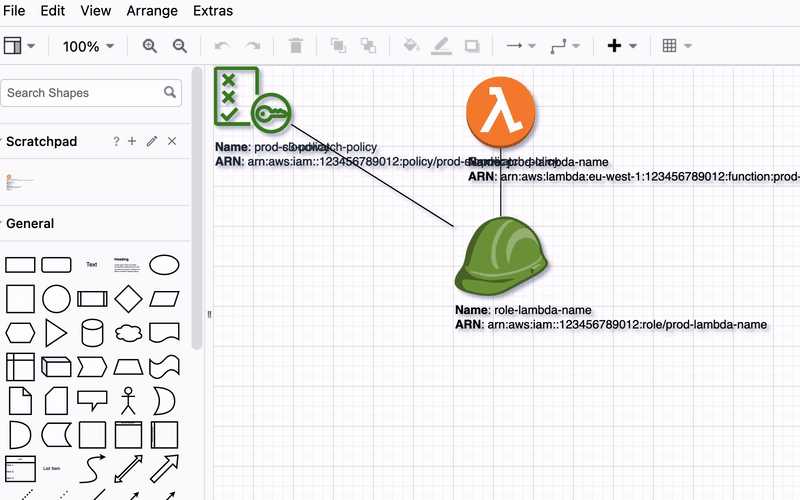The image size is (800, 500).
Task: Open the 100% zoom level dropdown
Action: tap(88, 46)
